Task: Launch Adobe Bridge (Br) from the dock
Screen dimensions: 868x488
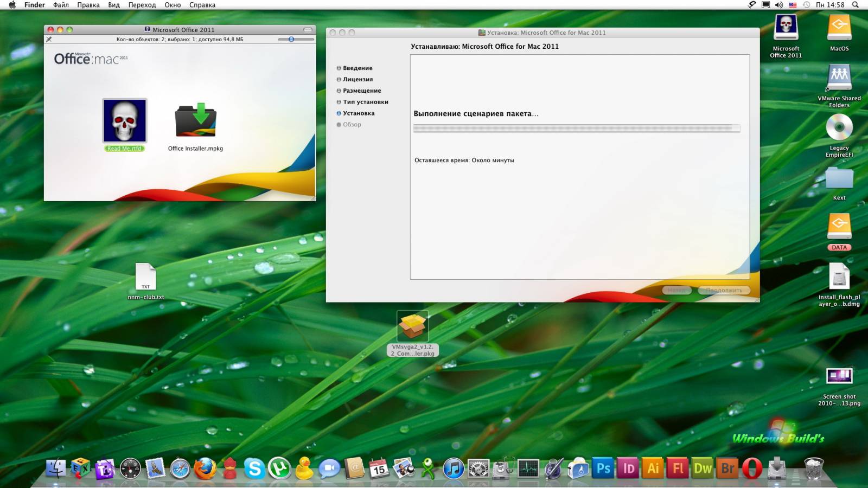Action: point(727,468)
